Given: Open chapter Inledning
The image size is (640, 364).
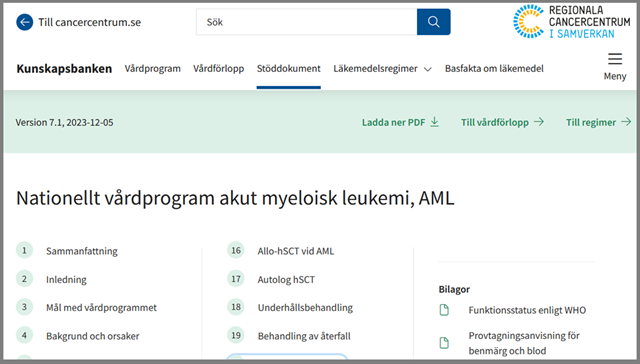Looking at the screenshot, I should 66,280.
